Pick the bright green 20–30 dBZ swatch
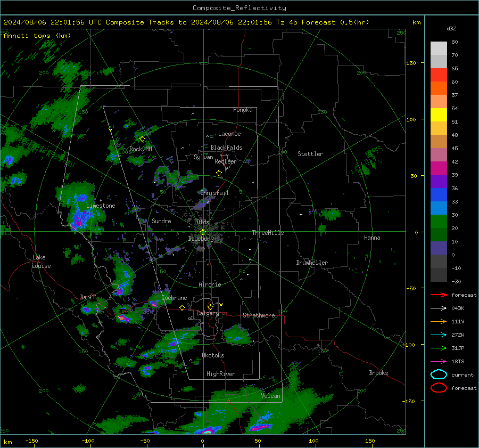The height and width of the screenshot is (448, 479). tap(439, 221)
